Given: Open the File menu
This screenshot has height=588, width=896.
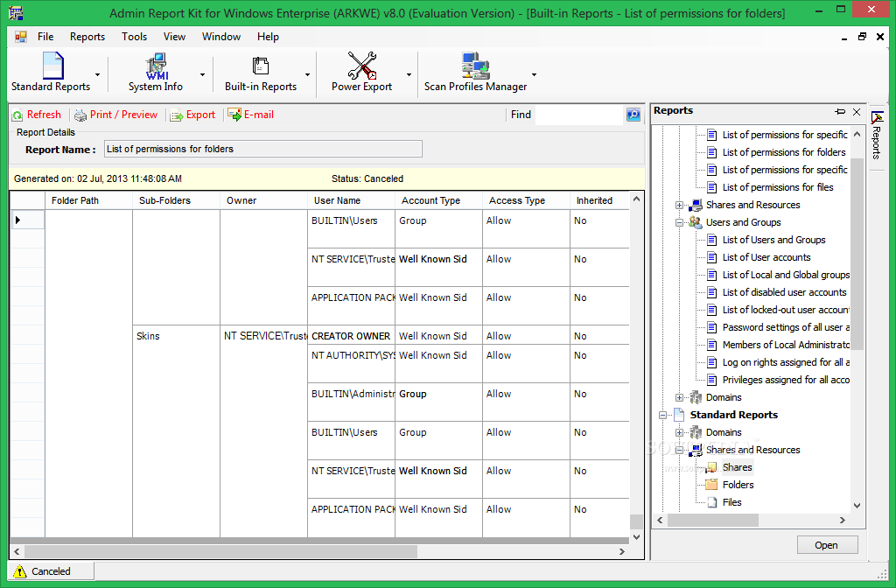Looking at the screenshot, I should click(x=45, y=37).
